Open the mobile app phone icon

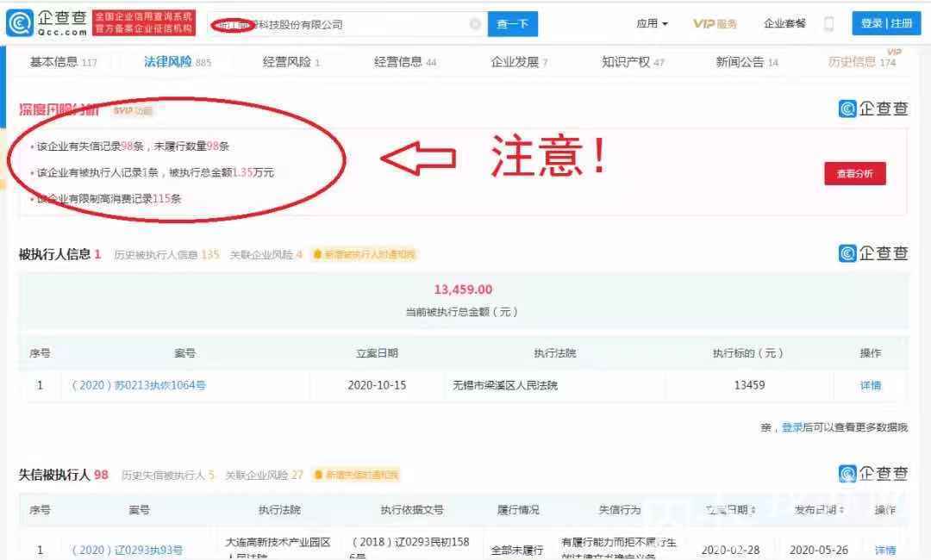click(x=828, y=24)
